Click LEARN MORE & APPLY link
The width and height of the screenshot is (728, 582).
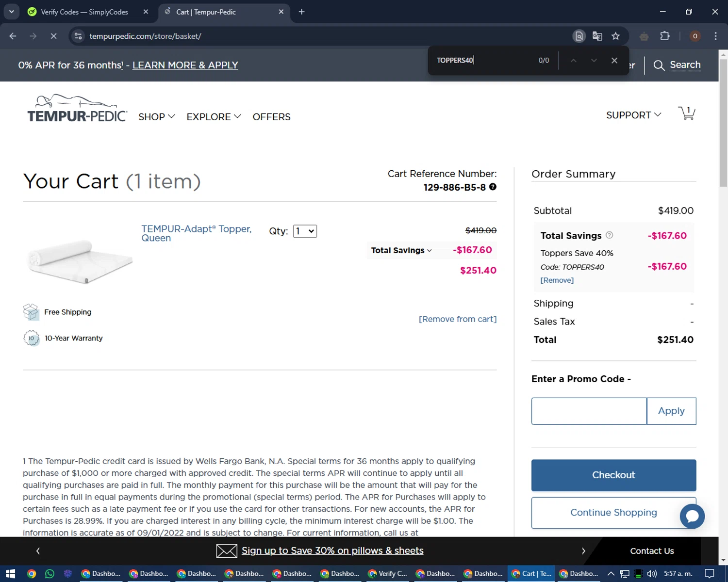point(185,65)
